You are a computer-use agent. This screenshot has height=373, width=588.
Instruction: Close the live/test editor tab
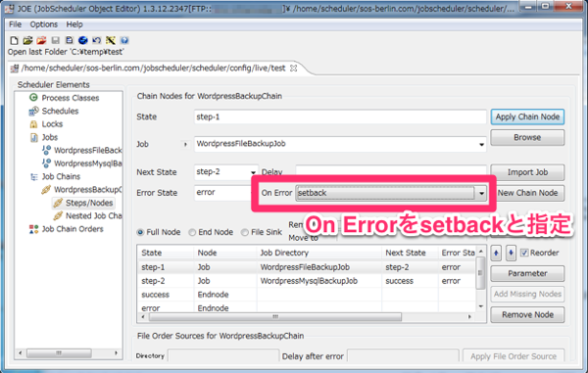coord(294,69)
